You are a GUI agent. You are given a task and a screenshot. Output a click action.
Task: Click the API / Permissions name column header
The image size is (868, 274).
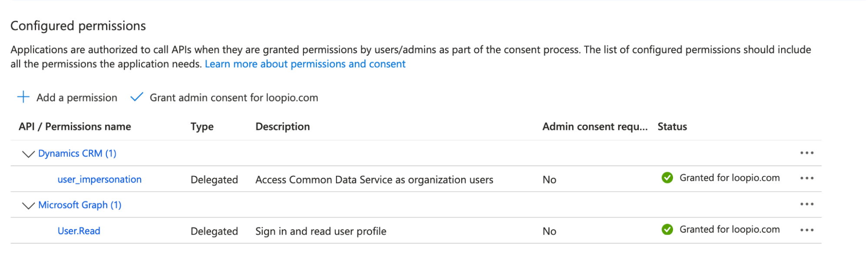pos(75,127)
